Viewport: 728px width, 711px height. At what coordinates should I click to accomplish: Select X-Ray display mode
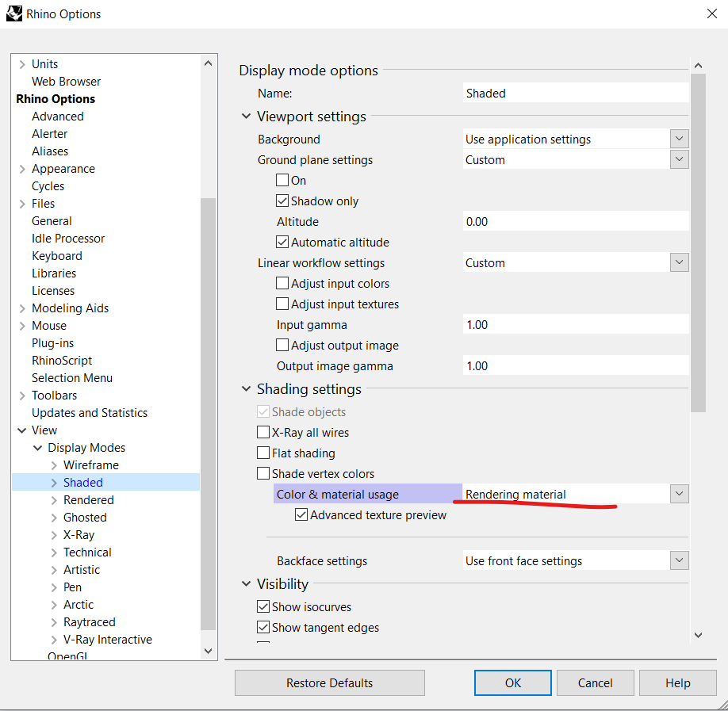click(x=79, y=535)
